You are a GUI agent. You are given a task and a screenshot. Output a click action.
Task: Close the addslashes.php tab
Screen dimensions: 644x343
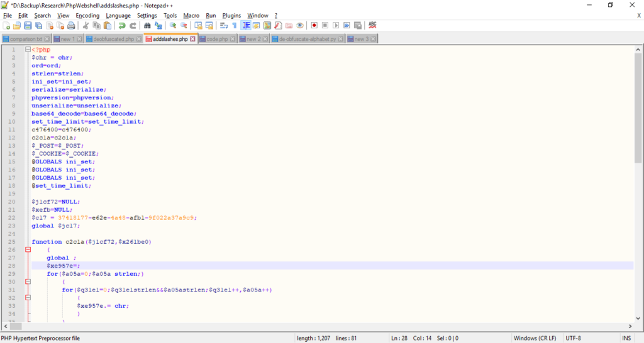(192, 39)
